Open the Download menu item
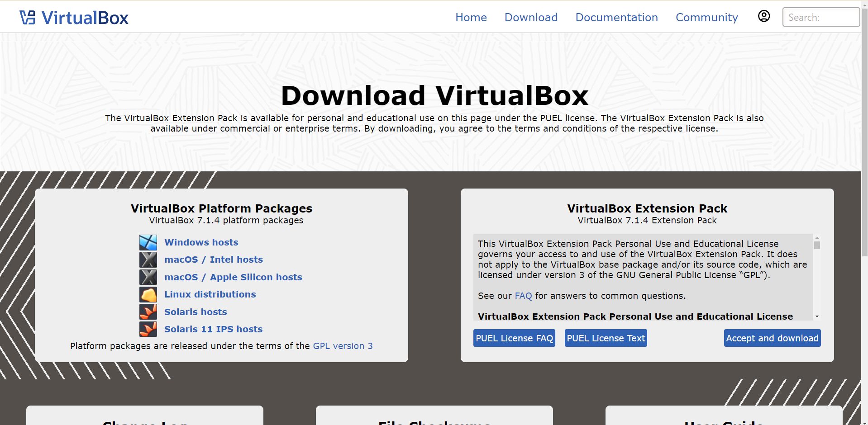 click(531, 17)
